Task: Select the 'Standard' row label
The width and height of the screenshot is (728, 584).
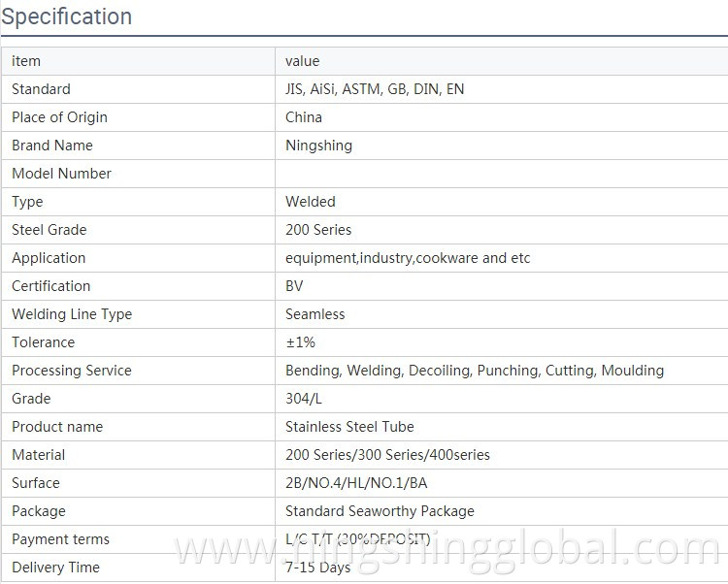Action: [x=41, y=89]
